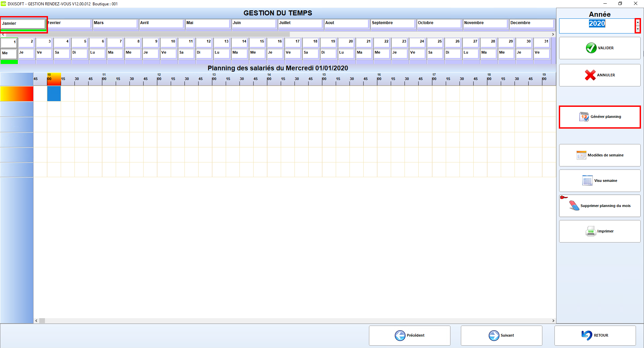The image size is (644, 348).
Task: Click the blue time slot block
Action: coord(54,94)
